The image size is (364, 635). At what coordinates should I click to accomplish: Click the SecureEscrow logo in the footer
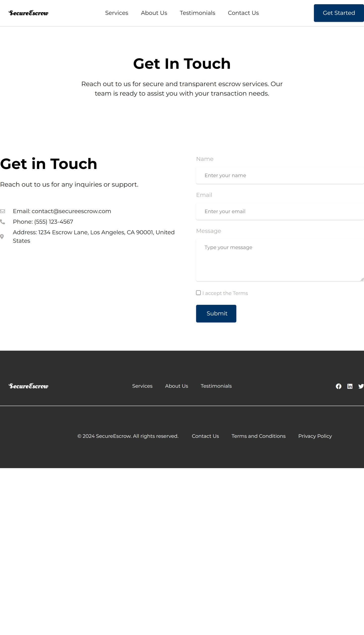(x=29, y=386)
